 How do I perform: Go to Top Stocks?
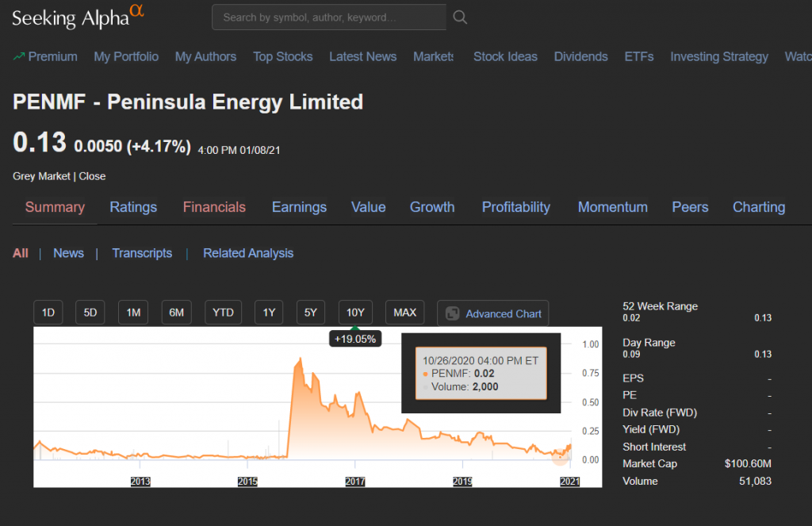283,56
